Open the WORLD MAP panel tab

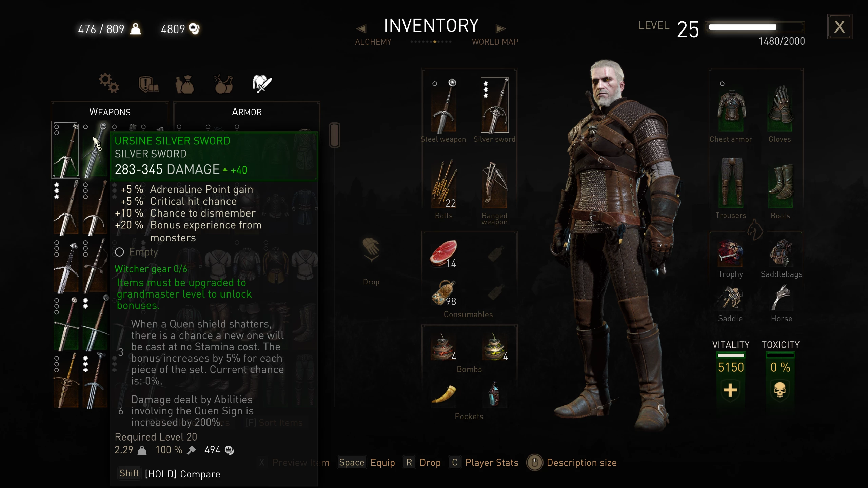[495, 42]
